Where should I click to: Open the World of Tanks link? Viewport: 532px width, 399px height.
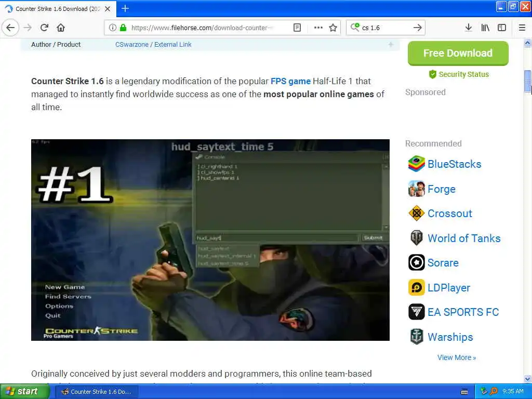point(464,238)
